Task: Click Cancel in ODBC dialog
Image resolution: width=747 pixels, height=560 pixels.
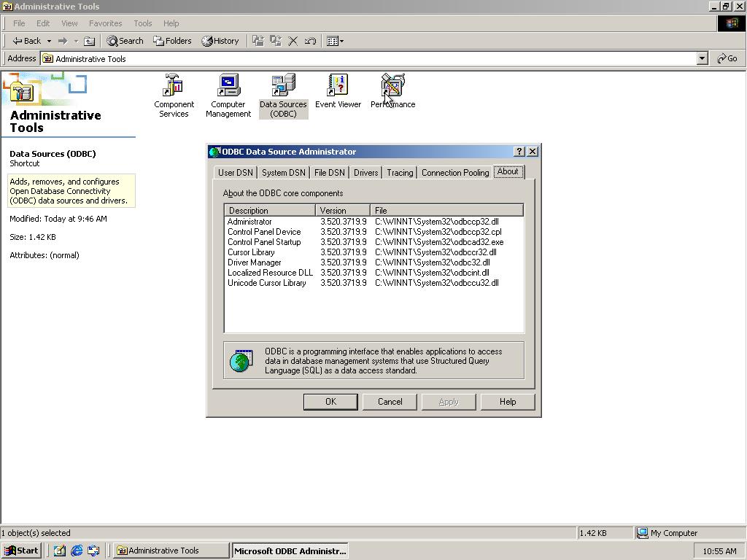Action: tap(390, 402)
